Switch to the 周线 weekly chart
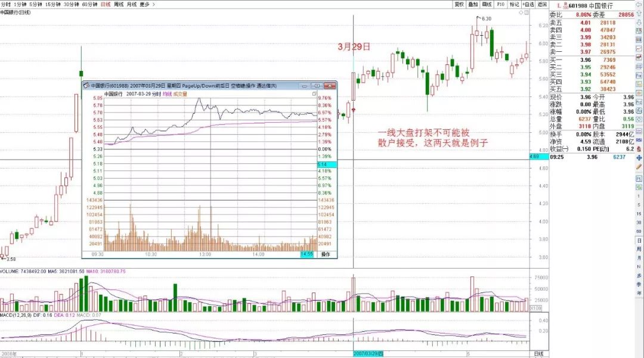 (119, 4)
